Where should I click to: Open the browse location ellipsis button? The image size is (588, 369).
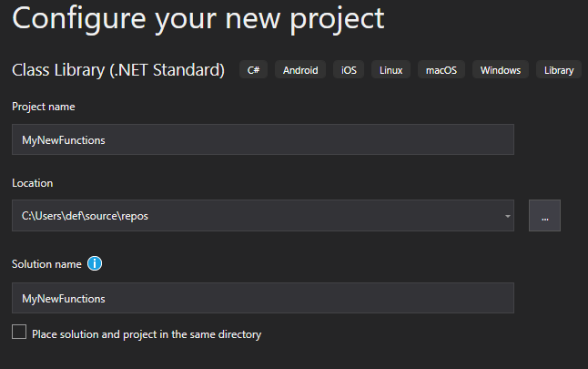[x=544, y=215]
